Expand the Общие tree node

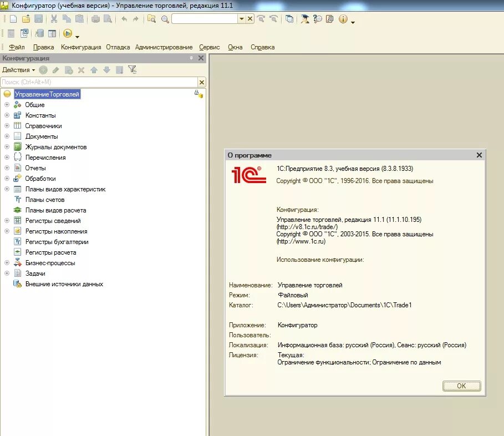tap(7, 104)
